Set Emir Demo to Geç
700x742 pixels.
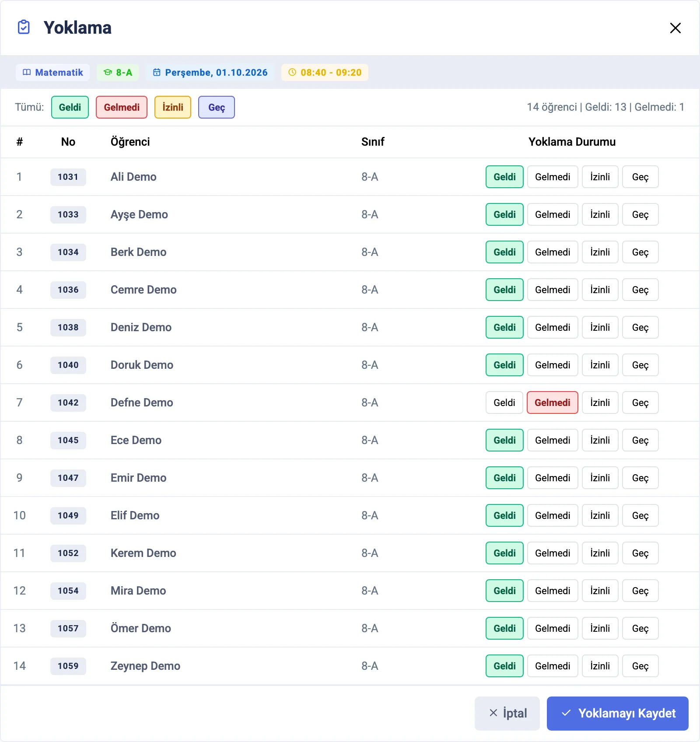640,478
